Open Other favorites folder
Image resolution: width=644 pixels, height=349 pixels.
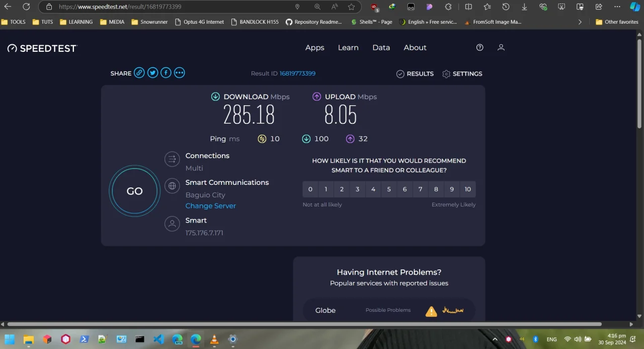(x=617, y=22)
